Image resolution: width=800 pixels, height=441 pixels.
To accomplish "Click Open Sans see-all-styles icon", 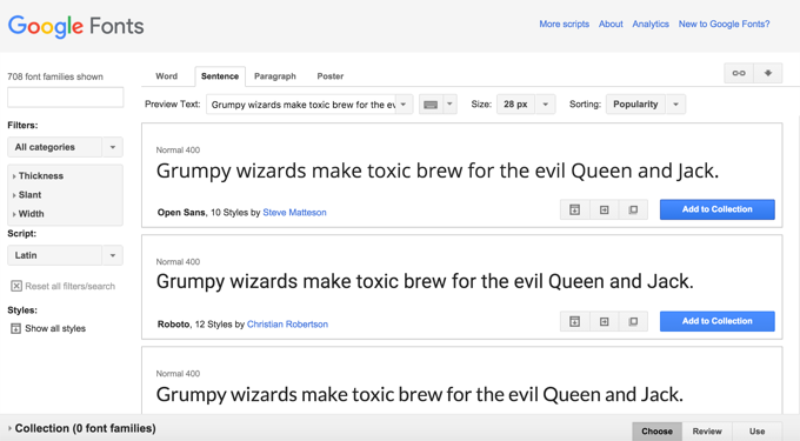I will tap(574, 210).
